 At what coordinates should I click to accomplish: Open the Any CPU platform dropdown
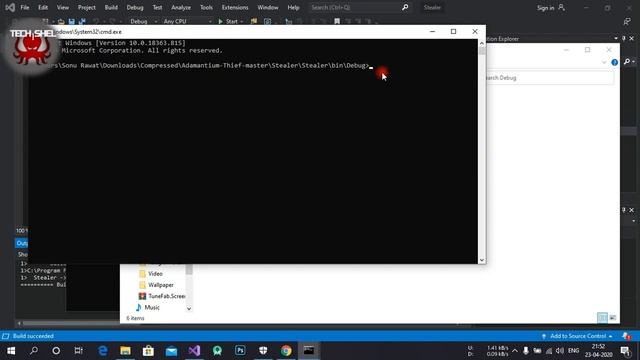point(187,21)
